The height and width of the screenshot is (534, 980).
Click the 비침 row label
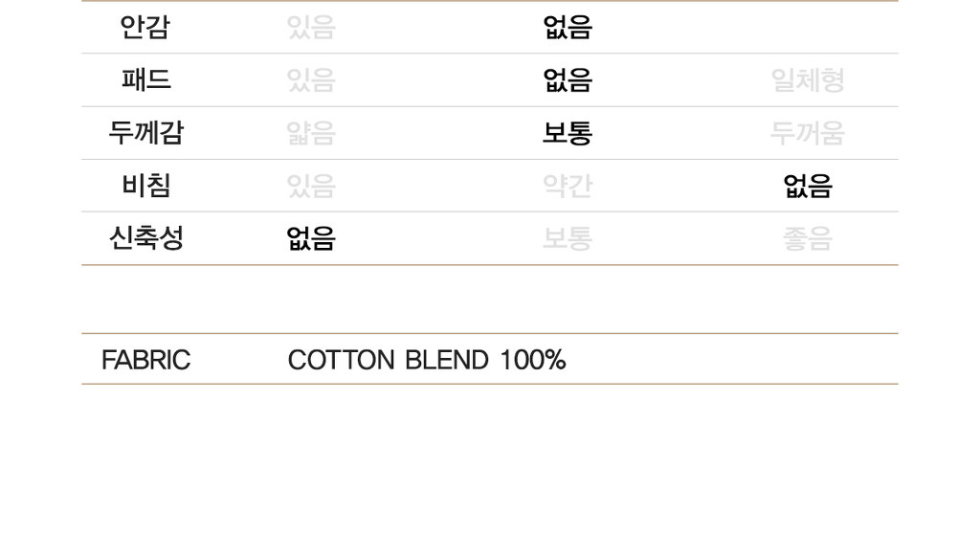(146, 186)
